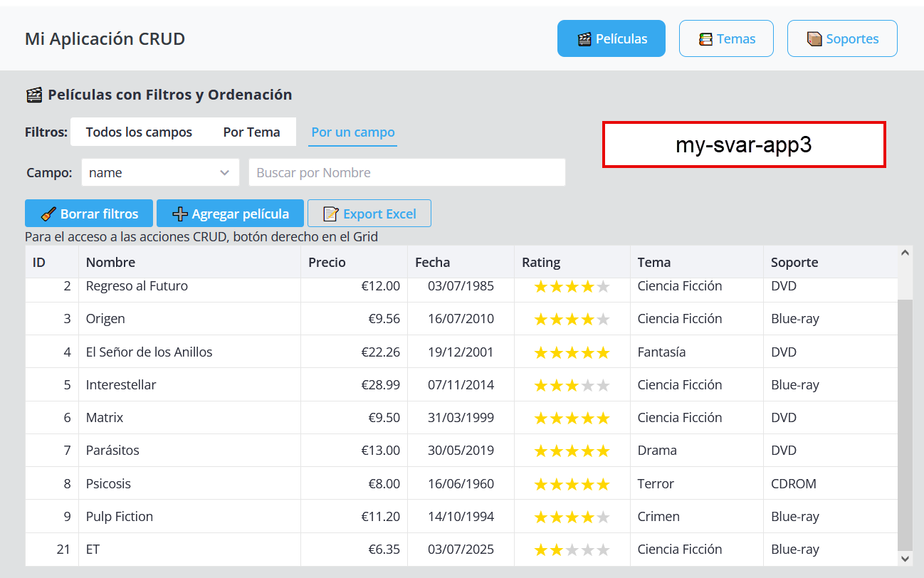
Task: Click the vertical scrollbar thumb of the grid
Action: (x=905, y=424)
